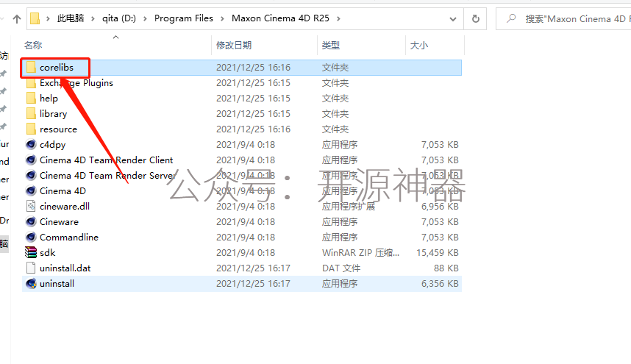Click the Cinema 4D file name
Screen dimensions: 631x364
coord(63,190)
